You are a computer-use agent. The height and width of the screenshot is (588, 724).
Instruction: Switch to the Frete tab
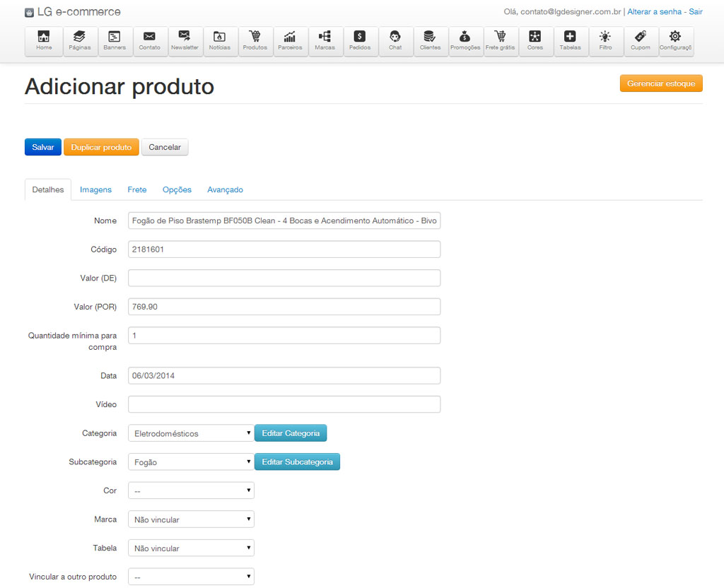tap(137, 189)
